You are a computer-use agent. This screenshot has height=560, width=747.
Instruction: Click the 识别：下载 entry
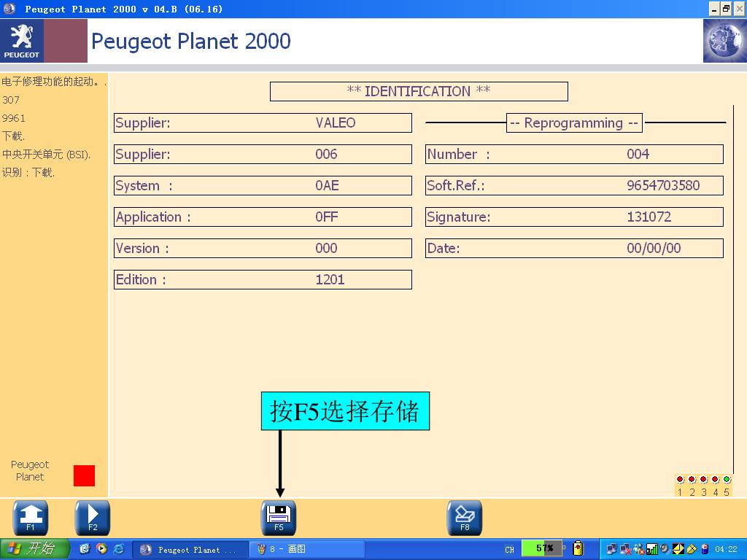28,172
